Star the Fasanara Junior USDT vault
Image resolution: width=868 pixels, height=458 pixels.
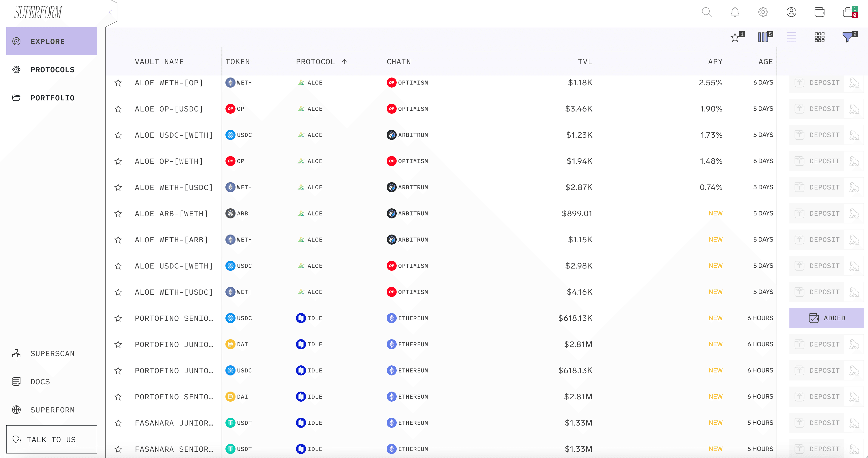[x=118, y=423]
